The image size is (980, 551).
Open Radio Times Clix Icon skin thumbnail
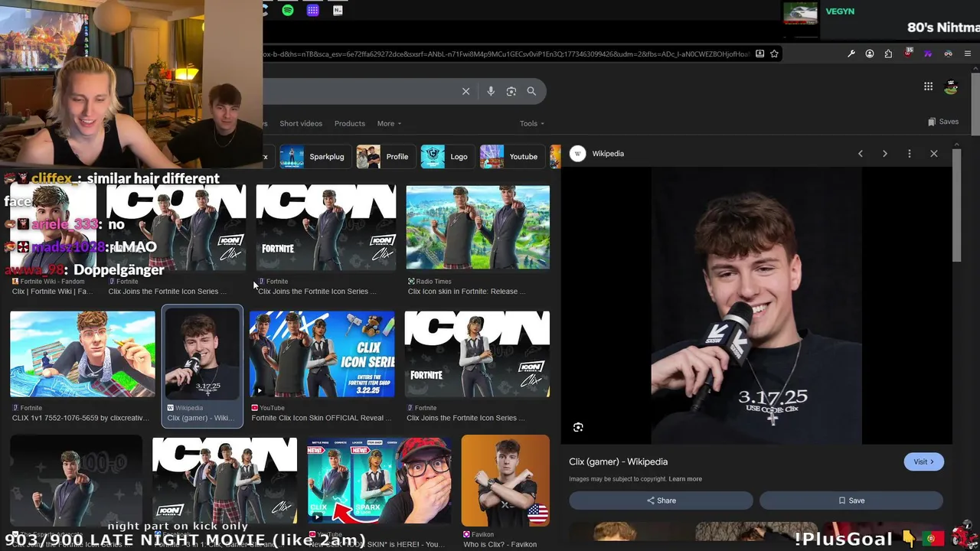pyautogui.click(x=478, y=227)
